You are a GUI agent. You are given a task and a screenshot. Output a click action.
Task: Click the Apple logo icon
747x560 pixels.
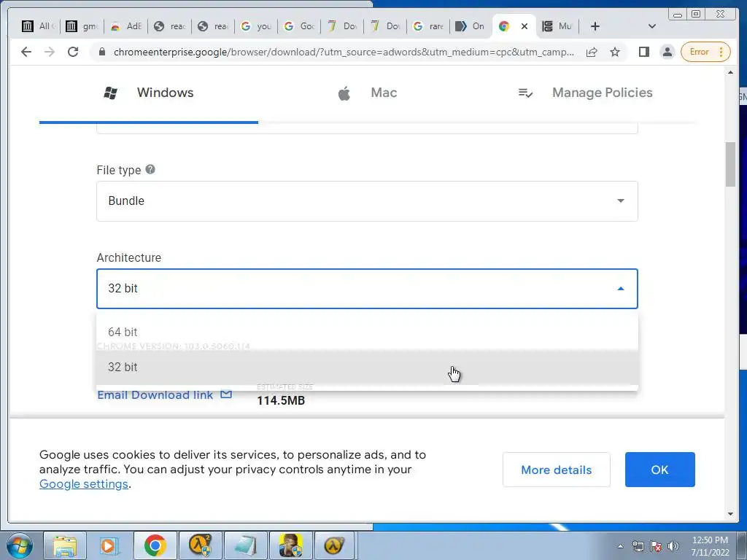344,93
